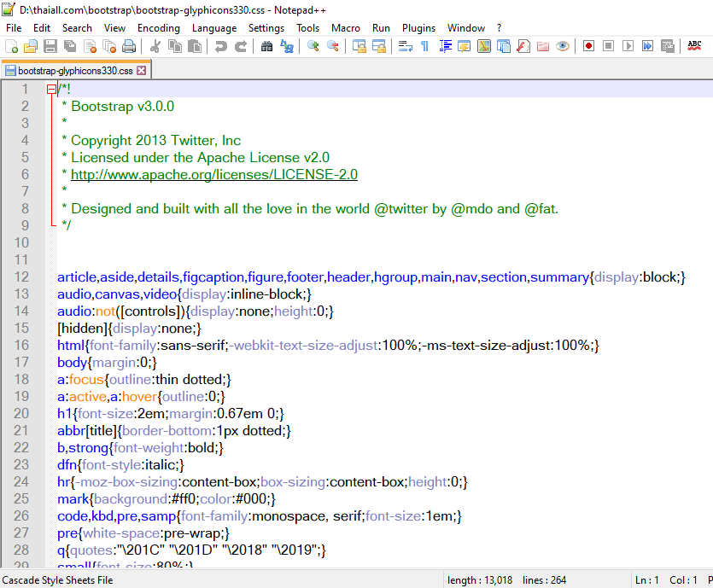Click the Undo arrow icon
Image resolution: width=713 pixels, height=588 pixels.
click(x=221, y=46)
